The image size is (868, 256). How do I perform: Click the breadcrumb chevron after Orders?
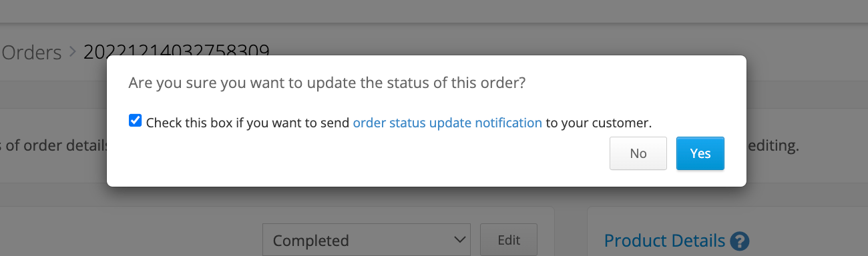click(x=73, y=52)
